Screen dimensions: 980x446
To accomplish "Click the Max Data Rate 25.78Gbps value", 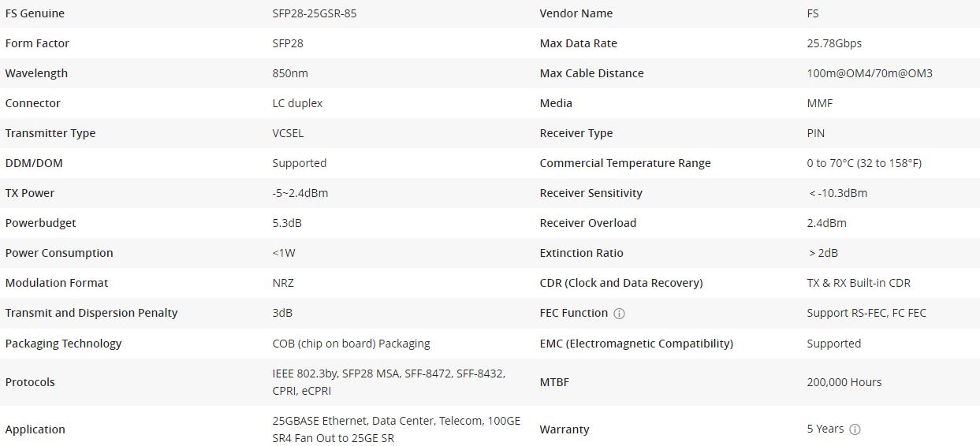I will [834, 43].
